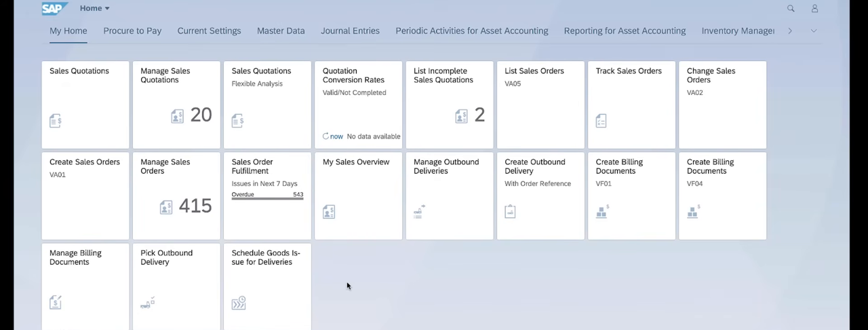Select Periodic Activities for Asset Accounting tab
The height and width of the screenshot is (330, 868).
[x=472, y=31]
